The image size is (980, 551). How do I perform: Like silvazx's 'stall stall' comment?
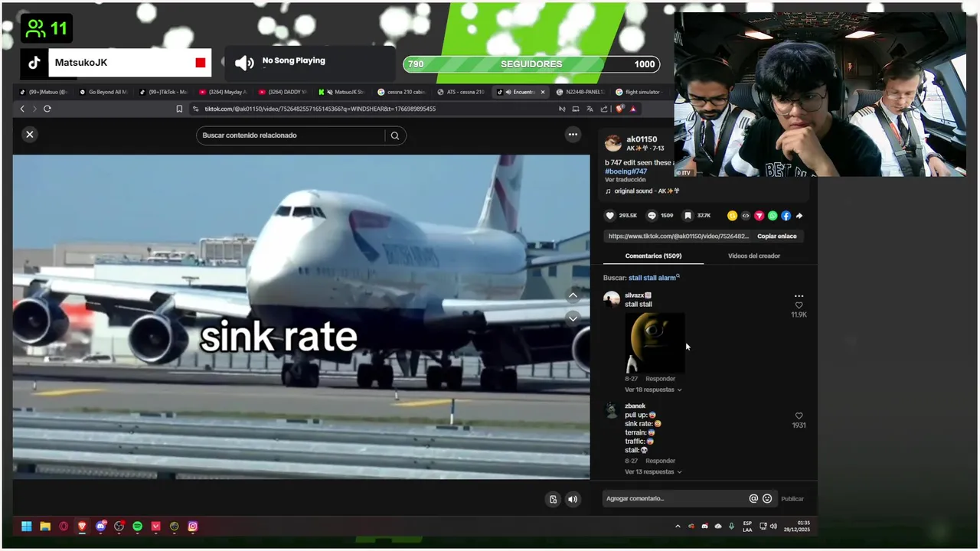pyautogui.click(x=799, y=305)
